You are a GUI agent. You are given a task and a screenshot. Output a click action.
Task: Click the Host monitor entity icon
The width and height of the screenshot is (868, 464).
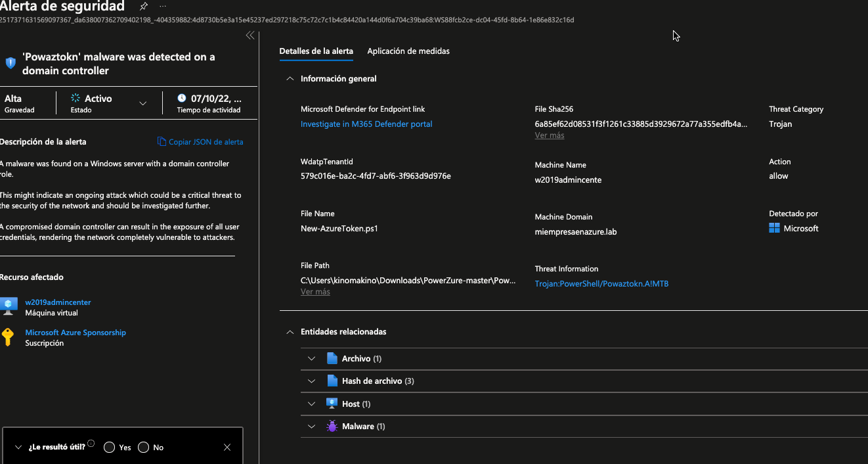(332, 404)
